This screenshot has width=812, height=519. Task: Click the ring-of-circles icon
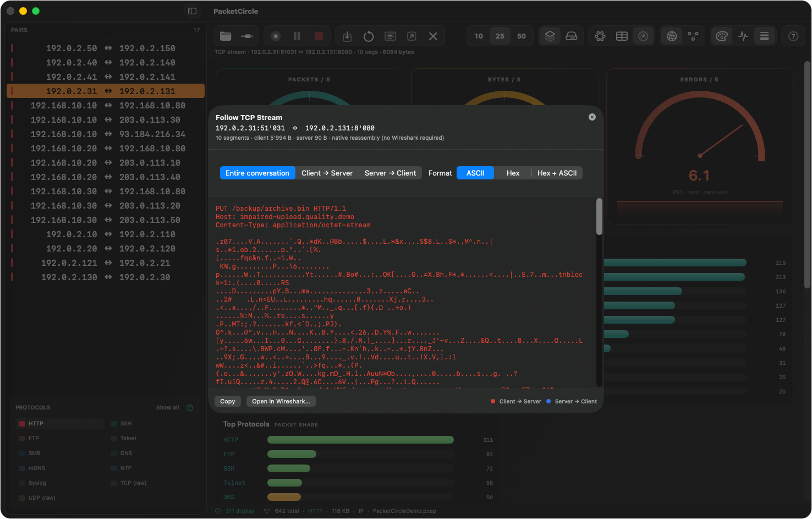tap(600, 36)
